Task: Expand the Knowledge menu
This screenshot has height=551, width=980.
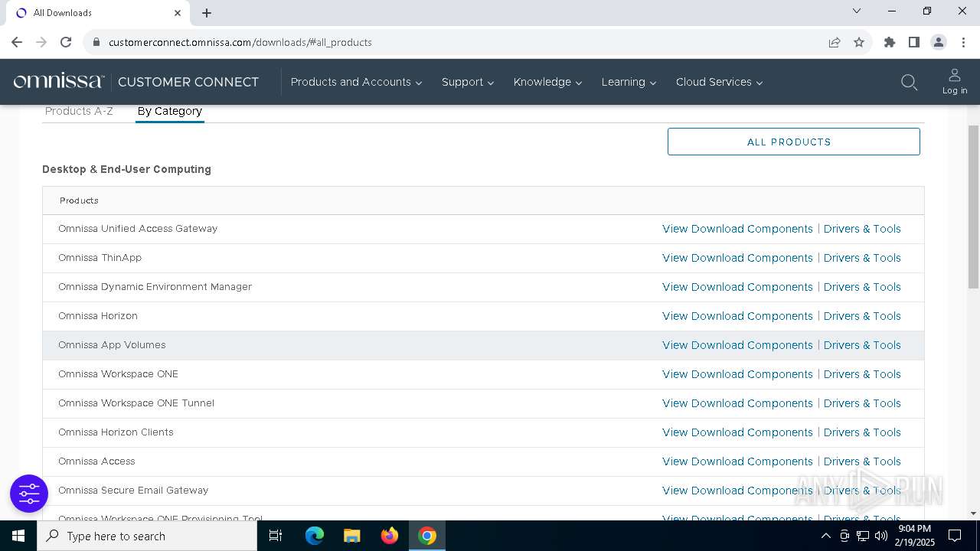Action: pyautogui.click(x=547, y=82)
